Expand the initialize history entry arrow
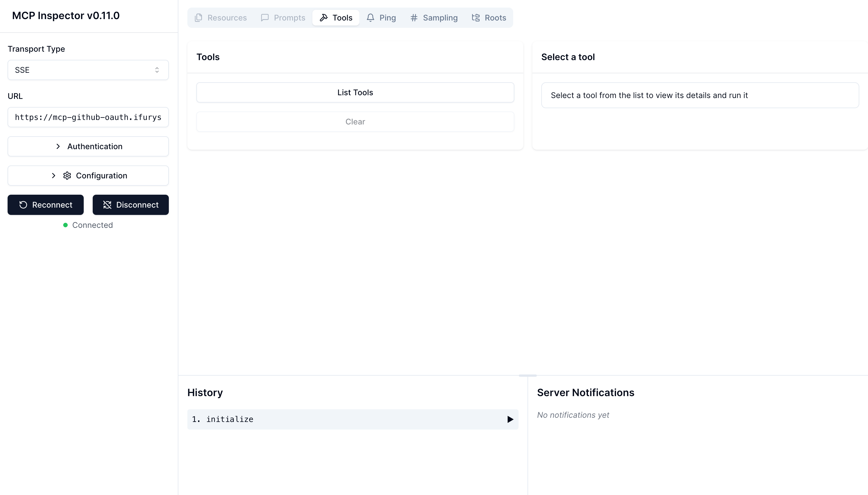Viewport: 868px width, 495px height. coord(510,419)
